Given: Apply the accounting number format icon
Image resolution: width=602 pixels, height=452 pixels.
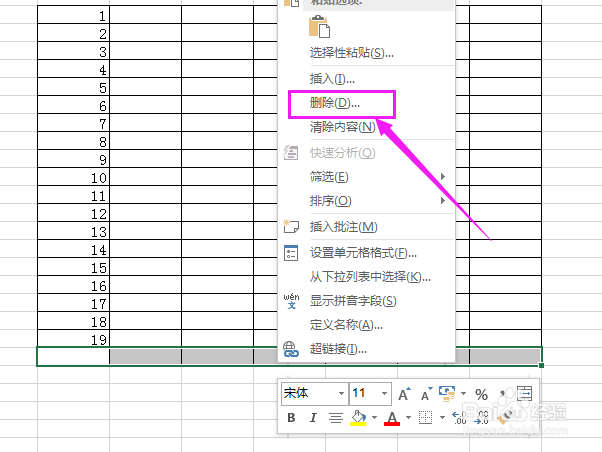Looking at the screenshot, I should [447, 394].
